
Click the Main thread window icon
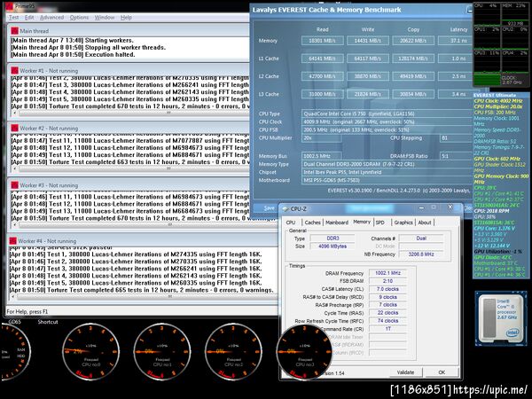14,31
